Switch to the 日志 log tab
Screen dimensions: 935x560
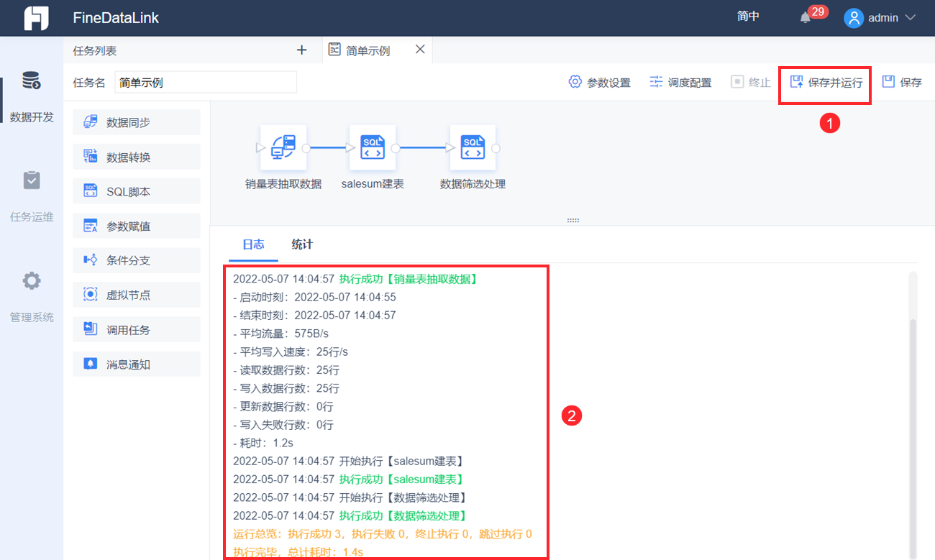(x=253, y=244)
